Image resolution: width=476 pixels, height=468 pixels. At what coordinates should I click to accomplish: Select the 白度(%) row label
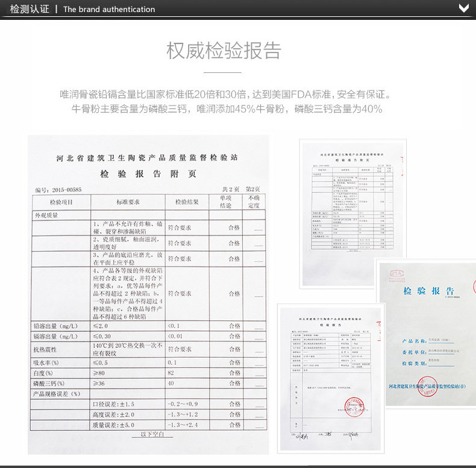click(x=43, y=373)
